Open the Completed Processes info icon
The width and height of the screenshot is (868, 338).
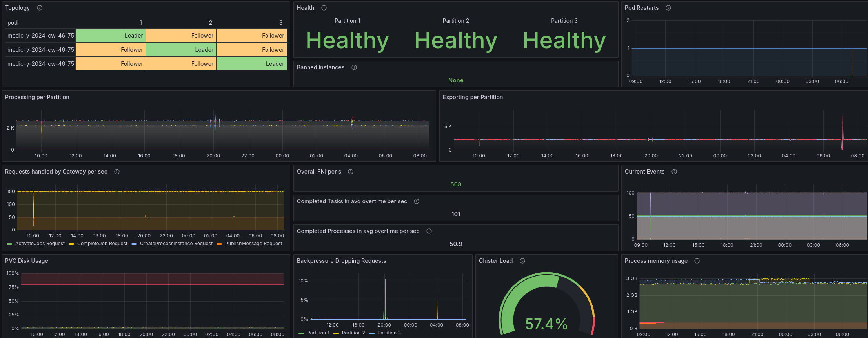[429, 231]
